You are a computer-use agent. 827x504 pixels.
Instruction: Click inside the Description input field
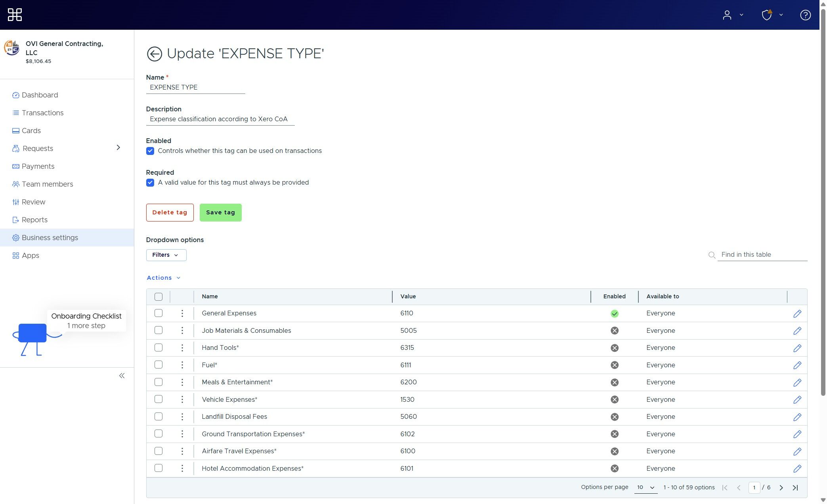220,119
